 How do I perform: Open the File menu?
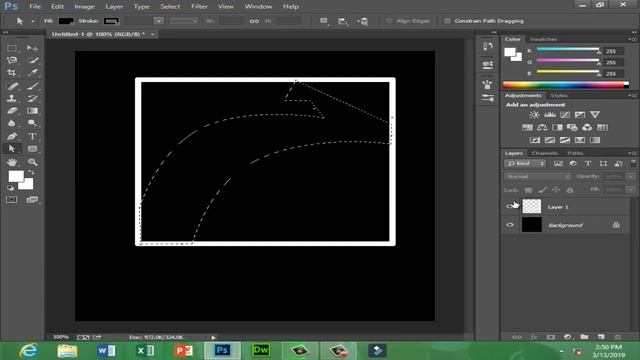pyautogui.click(x=35, y=7)
